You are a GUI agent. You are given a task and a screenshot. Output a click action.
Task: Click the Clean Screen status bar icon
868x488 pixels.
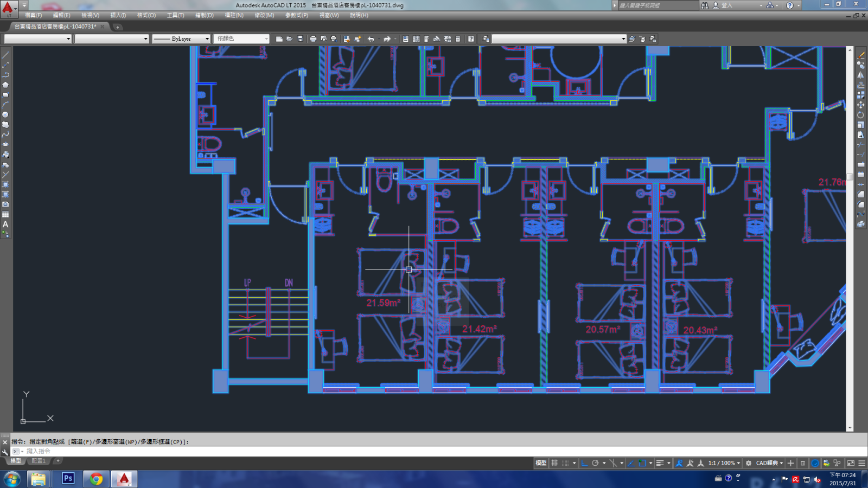coord(851,463)
